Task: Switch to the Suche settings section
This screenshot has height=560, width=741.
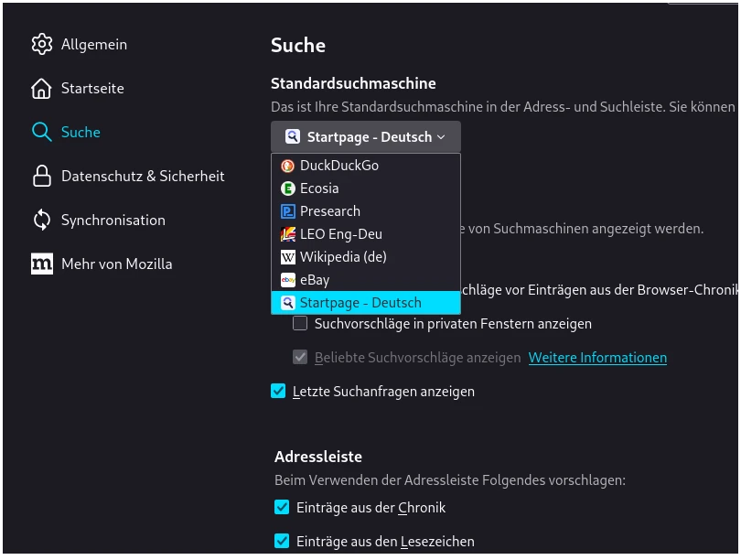Action: pos(81,132)
